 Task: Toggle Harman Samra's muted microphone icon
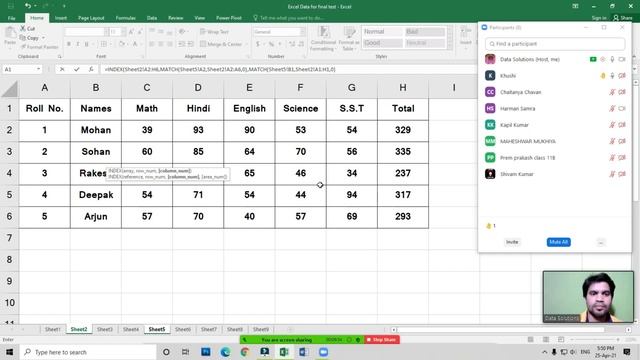click(x=612, y=109)
